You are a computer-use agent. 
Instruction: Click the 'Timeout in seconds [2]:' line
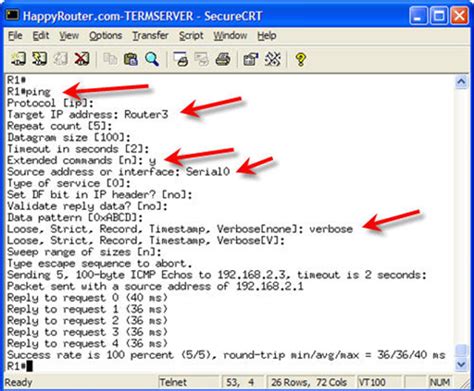(78, 149)
